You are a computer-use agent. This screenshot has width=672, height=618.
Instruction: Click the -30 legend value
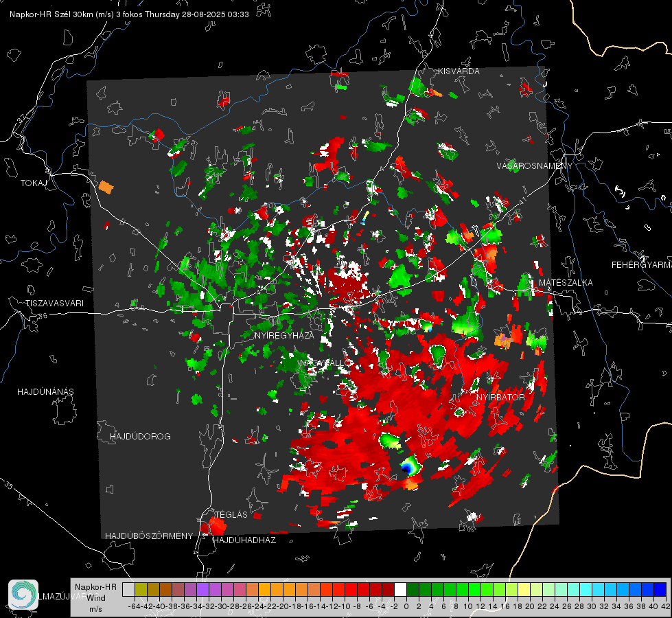(x=221, y=606)
